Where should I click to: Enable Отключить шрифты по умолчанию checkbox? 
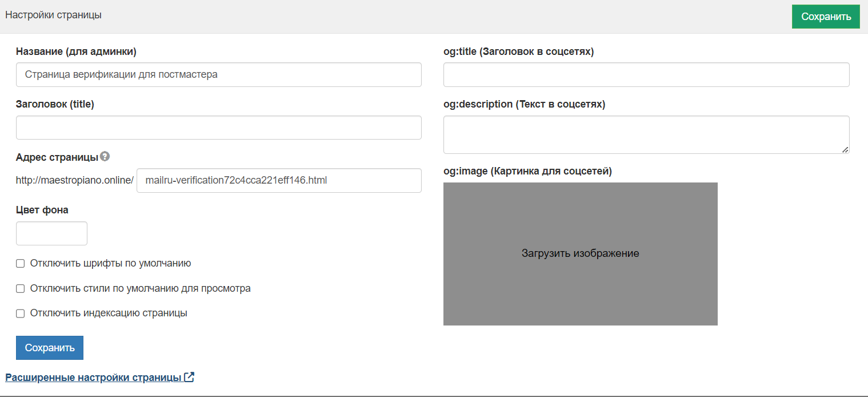tap(21, 264)
